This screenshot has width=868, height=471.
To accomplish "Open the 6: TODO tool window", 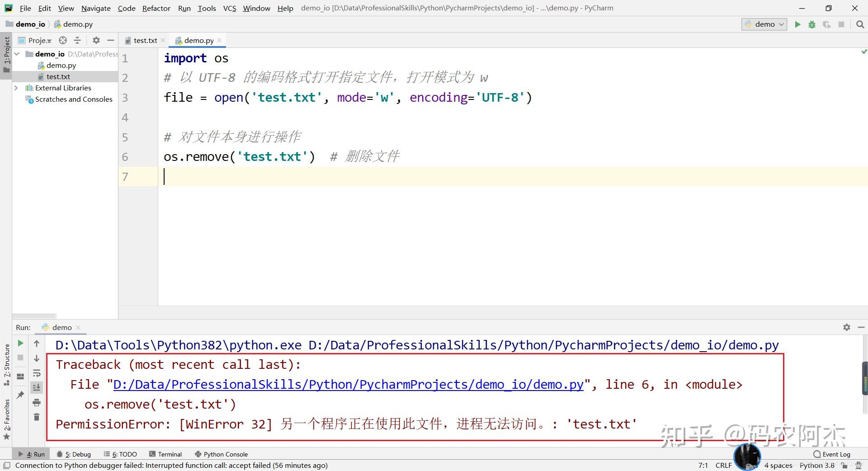I will click(x=120, y=454).
